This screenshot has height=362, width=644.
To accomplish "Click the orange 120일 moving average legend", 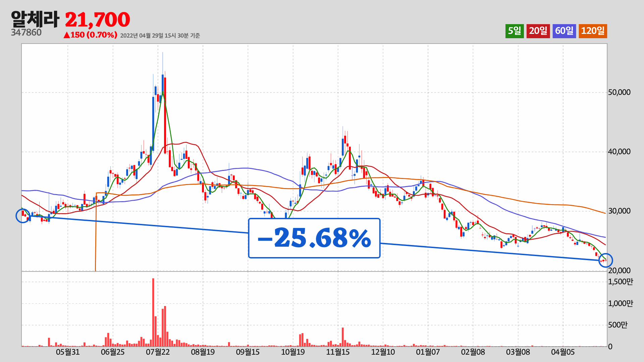I will 593,31.
